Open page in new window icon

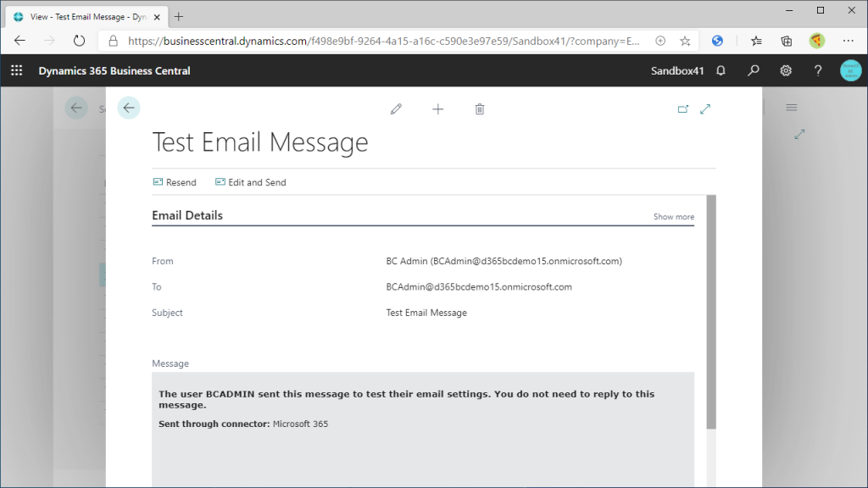point(683,109)
